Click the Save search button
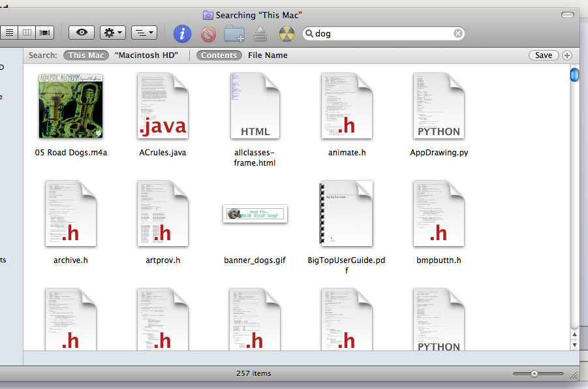This screenshot has width=588, height=389. [543, 55]
